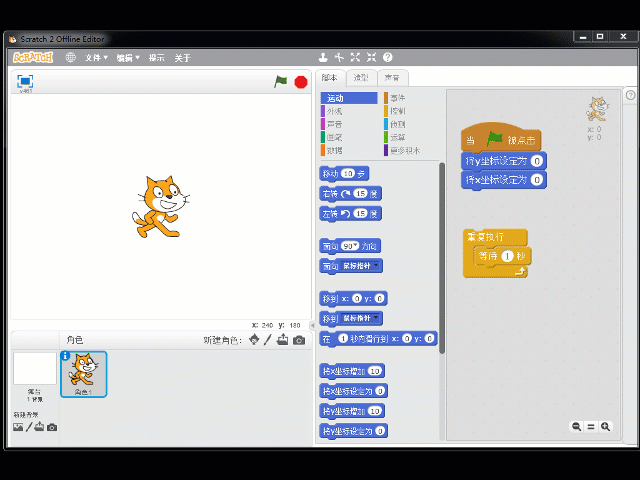Click palette block 将y坐标增加 10

click(x=352, y=411)
